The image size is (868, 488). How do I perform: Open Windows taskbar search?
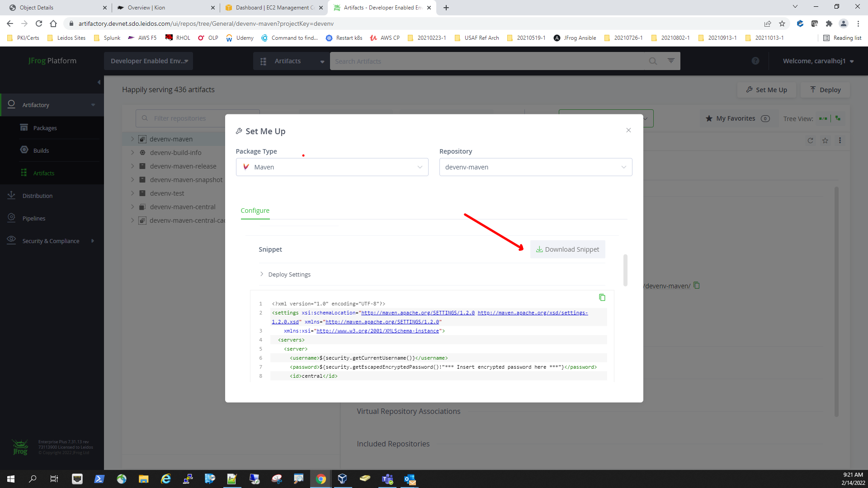click(33, 479)
